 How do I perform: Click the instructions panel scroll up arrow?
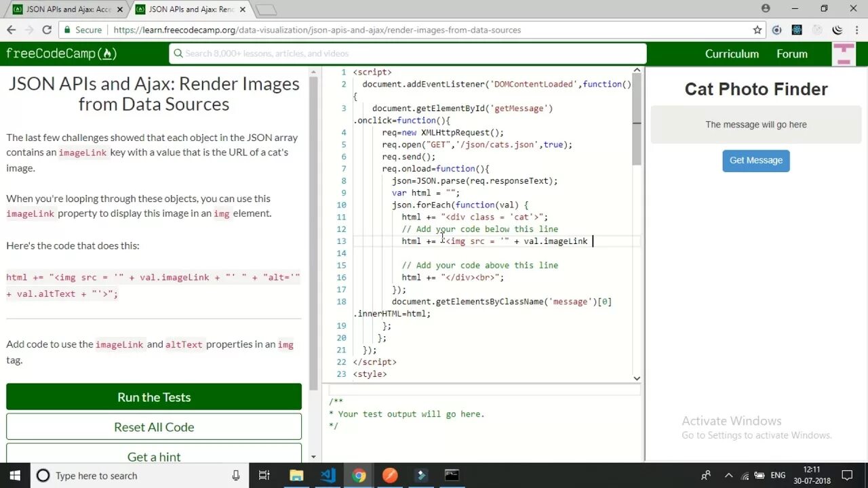click(x=313, y=72)
